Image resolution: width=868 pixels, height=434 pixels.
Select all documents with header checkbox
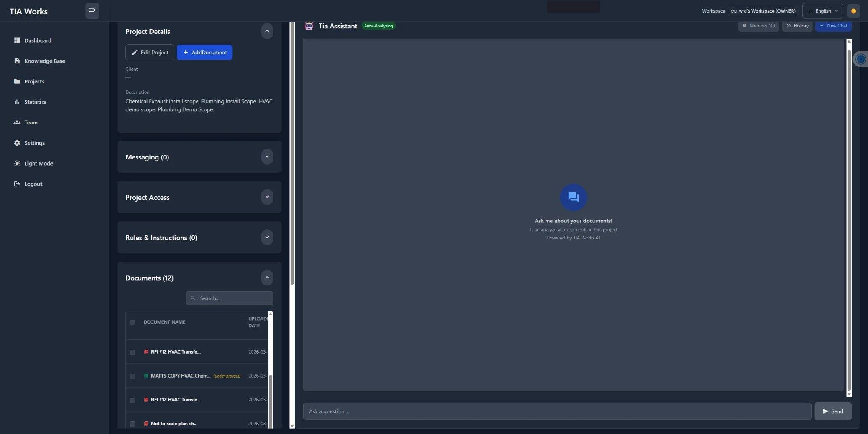pyautogui.click(x=133, y=323)
